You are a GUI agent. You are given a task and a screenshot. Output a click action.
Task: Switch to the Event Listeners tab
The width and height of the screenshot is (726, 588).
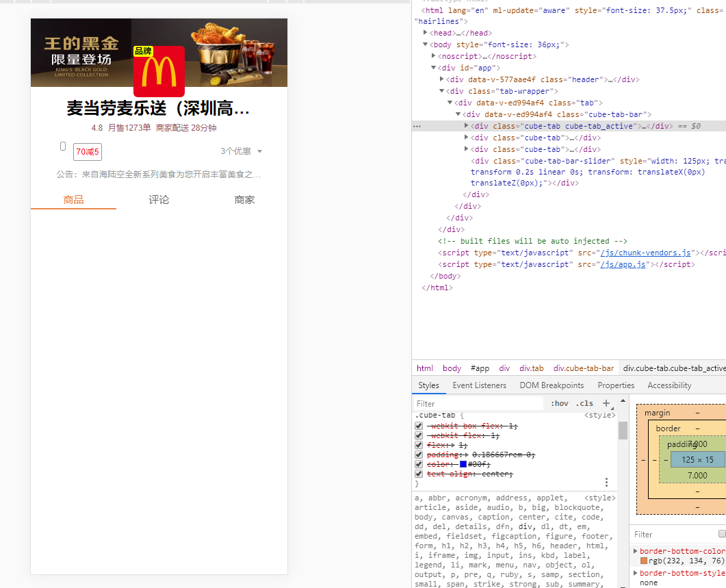tap(479, 385)
